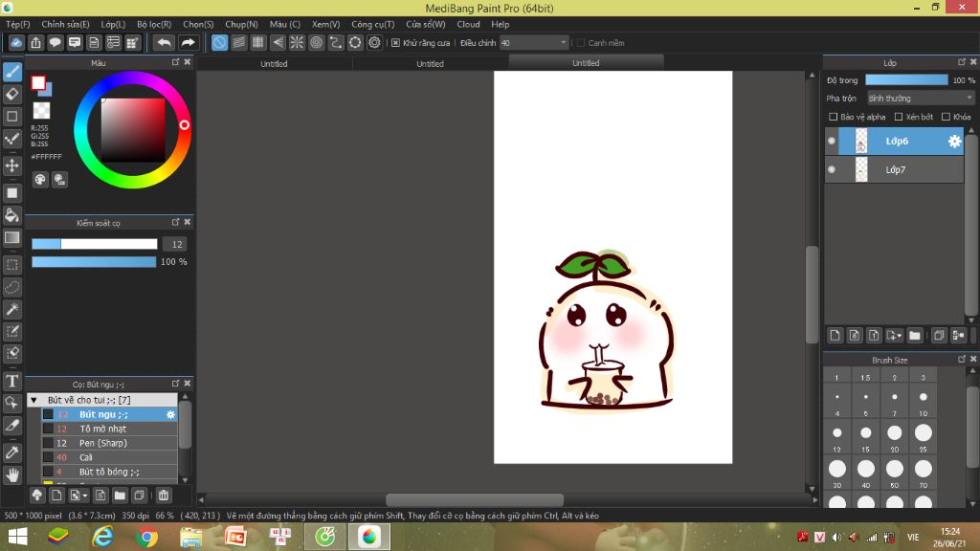
Task: Hide layer Lớp6 visibility dot
Action: tap(832, 142)
